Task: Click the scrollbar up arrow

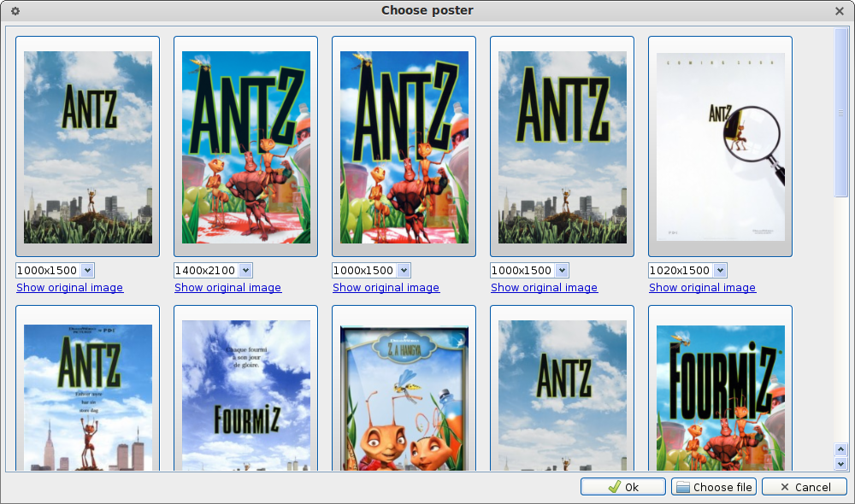Action: 840,449
